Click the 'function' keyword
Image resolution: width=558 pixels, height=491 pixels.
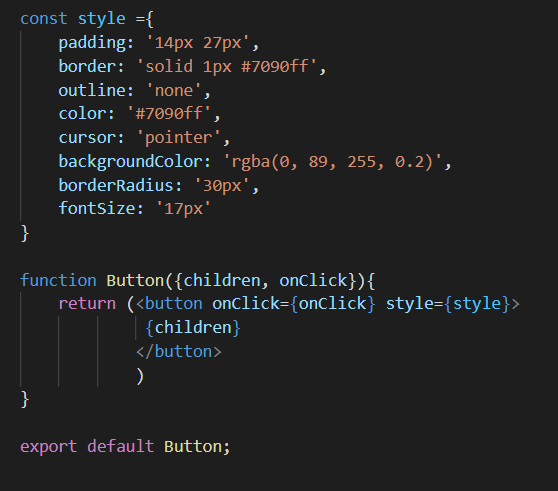(x=58, y=280)
